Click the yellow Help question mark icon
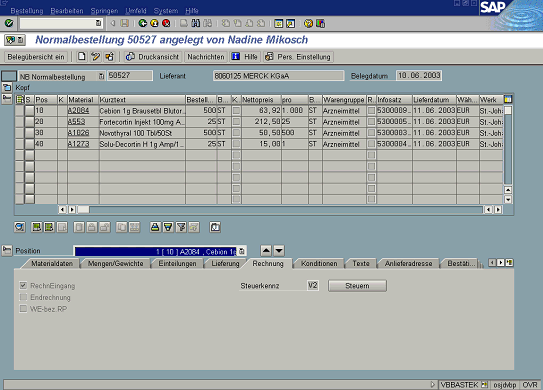543x390 pixels. click(308, 23)
